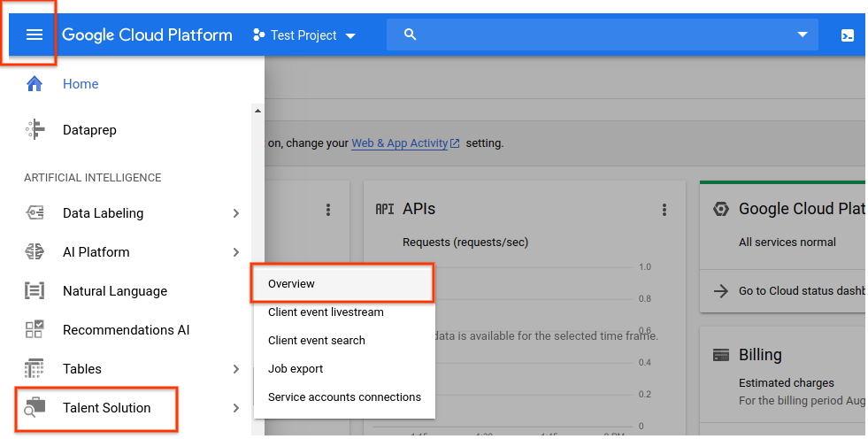Expand the Data Labeling submenu chevron
The image size is (868, 439).
(235, 213)
